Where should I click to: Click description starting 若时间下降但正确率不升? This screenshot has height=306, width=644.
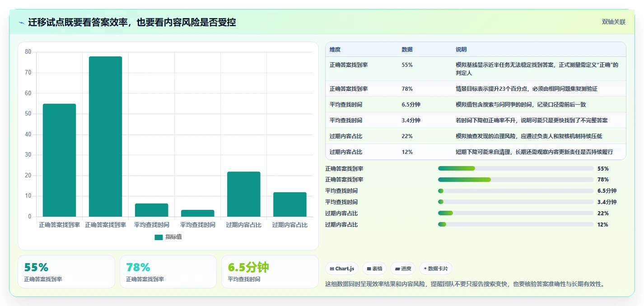point(532,121)
